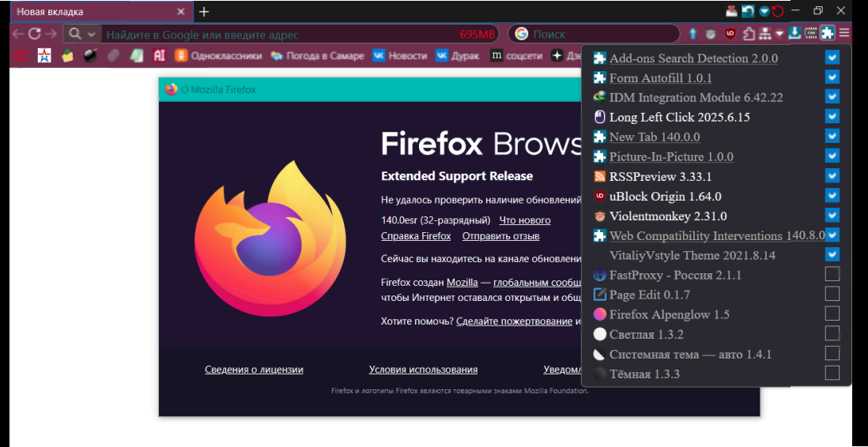Viewport: 868px width, 447px height.
Task: Click the tray icon with red cross
Action: pyautogui.click(x=732, y=10)
